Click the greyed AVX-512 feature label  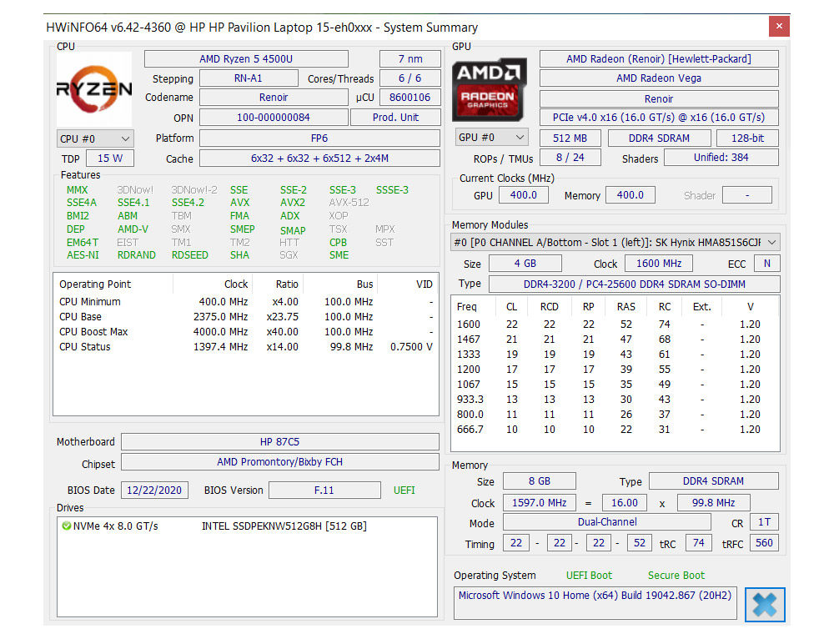[x=349, y=203]
